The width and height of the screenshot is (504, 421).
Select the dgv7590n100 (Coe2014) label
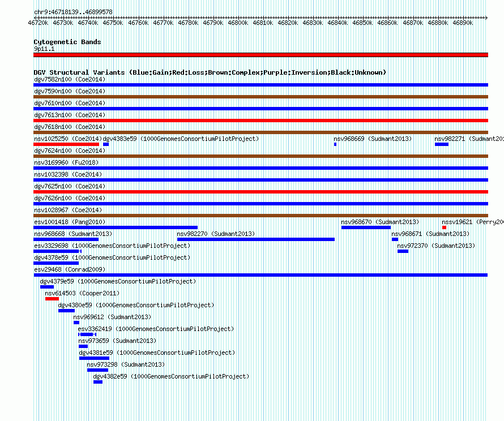[70, 91]
